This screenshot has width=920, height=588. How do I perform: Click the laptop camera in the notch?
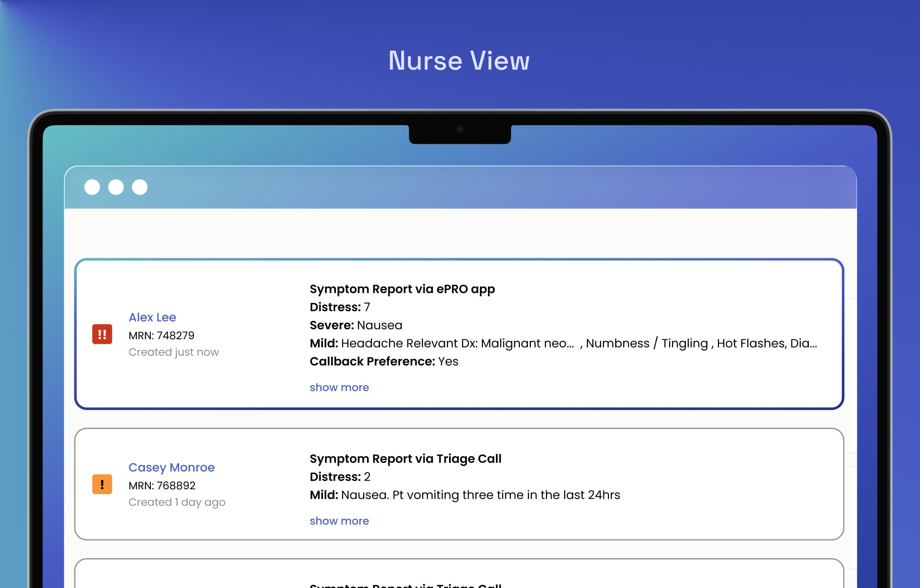460,130
